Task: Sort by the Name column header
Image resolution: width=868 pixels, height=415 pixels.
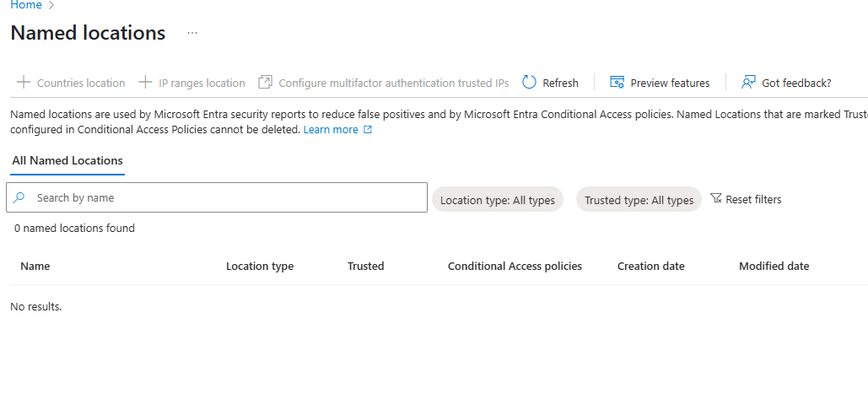Action: 35,267
